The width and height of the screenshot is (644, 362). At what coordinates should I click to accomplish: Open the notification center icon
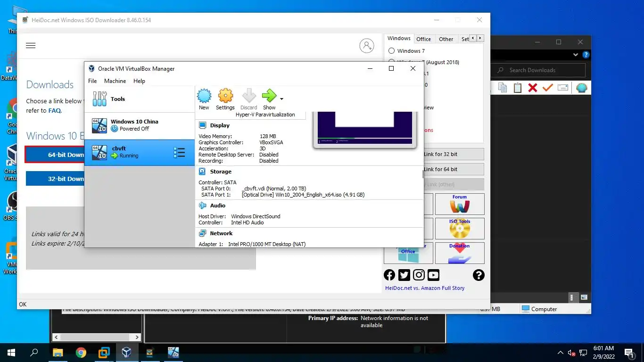(629, 352)
